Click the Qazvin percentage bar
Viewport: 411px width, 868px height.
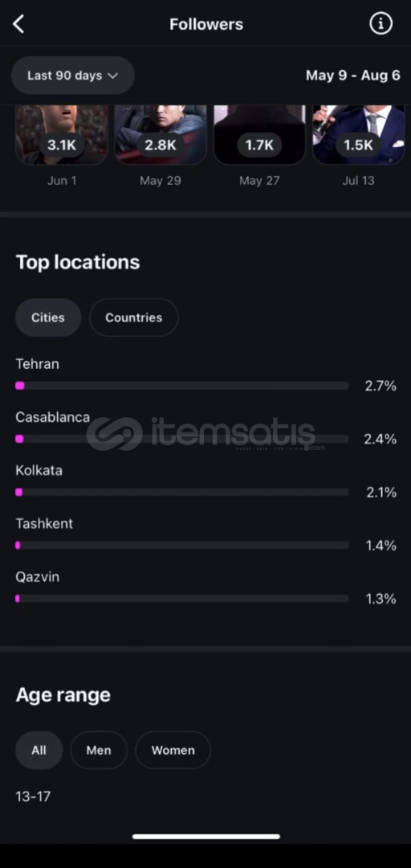[182, 599]
